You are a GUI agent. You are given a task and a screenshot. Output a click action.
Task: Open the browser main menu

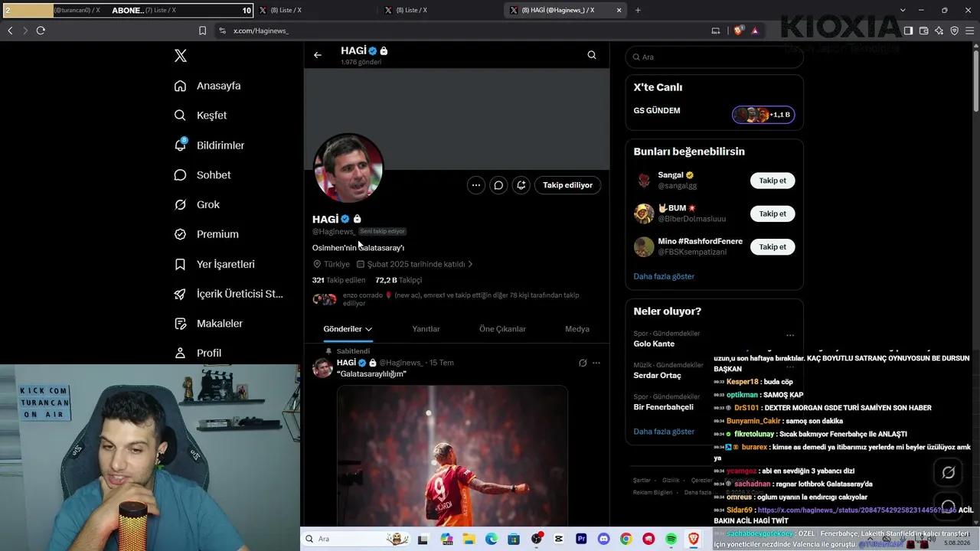coord(969,31)
